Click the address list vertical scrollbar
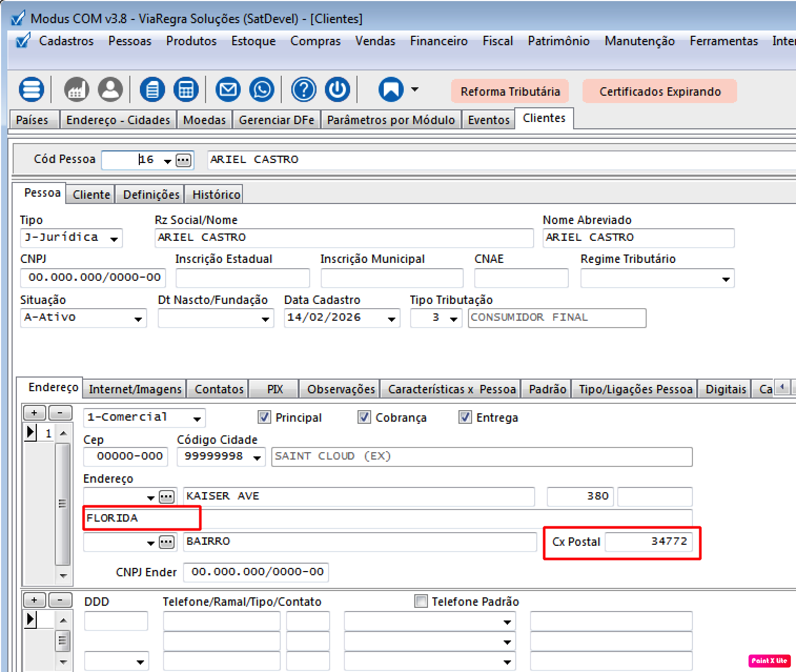Screen dimensions: 796x672 click(63, 503)
